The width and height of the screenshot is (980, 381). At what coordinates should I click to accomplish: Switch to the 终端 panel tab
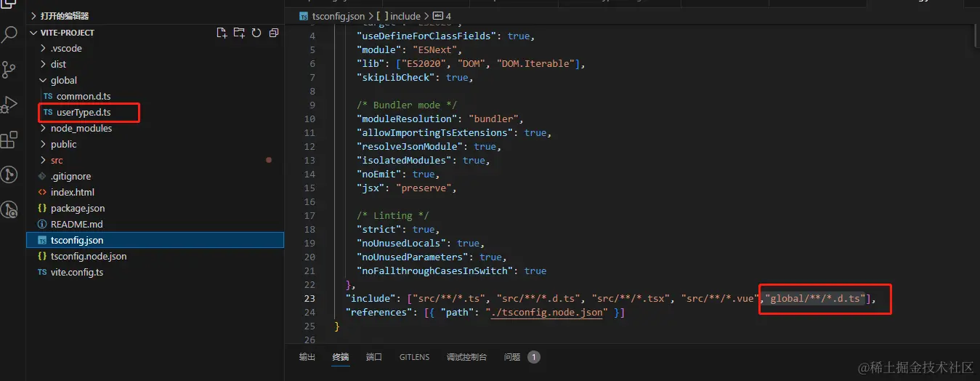pos(341,357)
